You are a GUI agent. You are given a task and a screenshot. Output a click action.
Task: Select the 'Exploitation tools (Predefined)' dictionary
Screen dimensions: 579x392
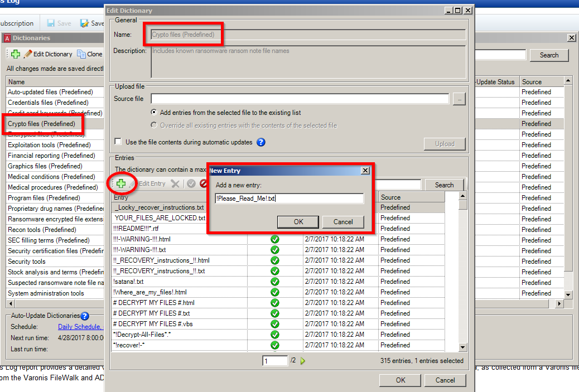[51, 145]
